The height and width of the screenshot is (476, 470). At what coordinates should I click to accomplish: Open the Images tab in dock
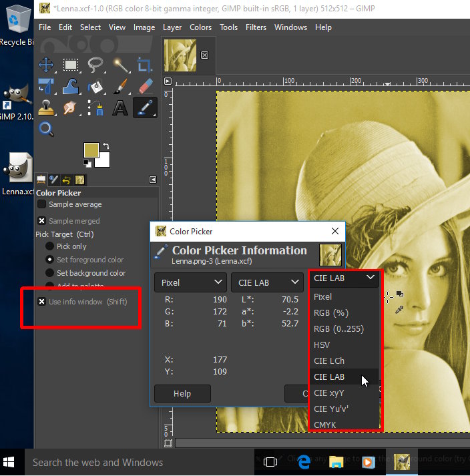coord(79,180)
